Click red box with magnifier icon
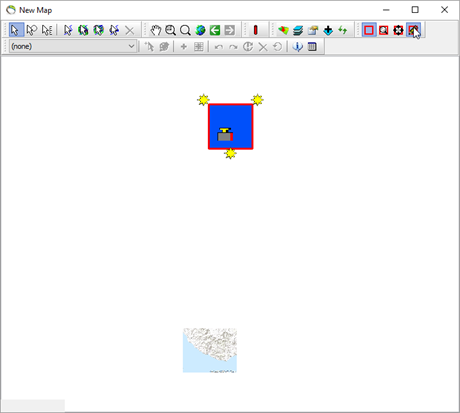The width and height of the screenshot is (460, 413). tap(384, 30)
